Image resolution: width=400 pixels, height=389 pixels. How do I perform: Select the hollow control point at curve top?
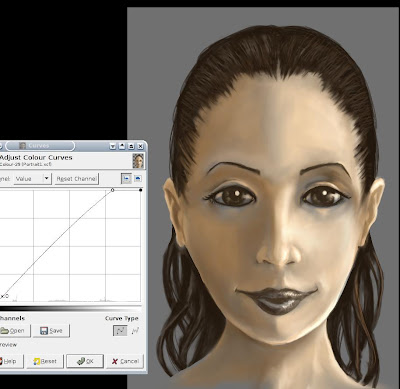click(112, 190)
